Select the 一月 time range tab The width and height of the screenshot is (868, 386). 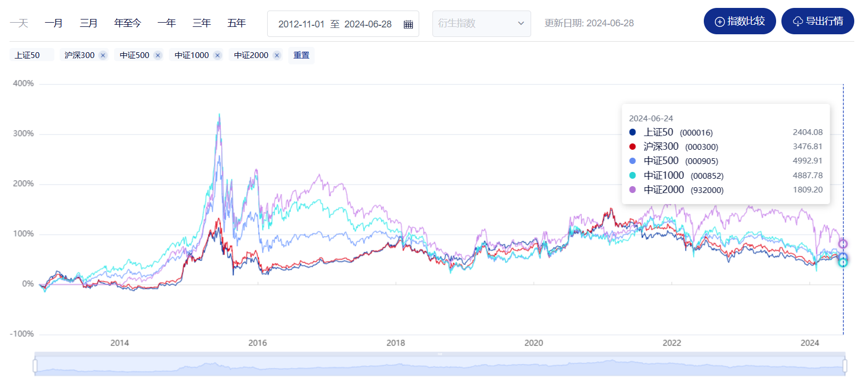(x=54, y=23)
